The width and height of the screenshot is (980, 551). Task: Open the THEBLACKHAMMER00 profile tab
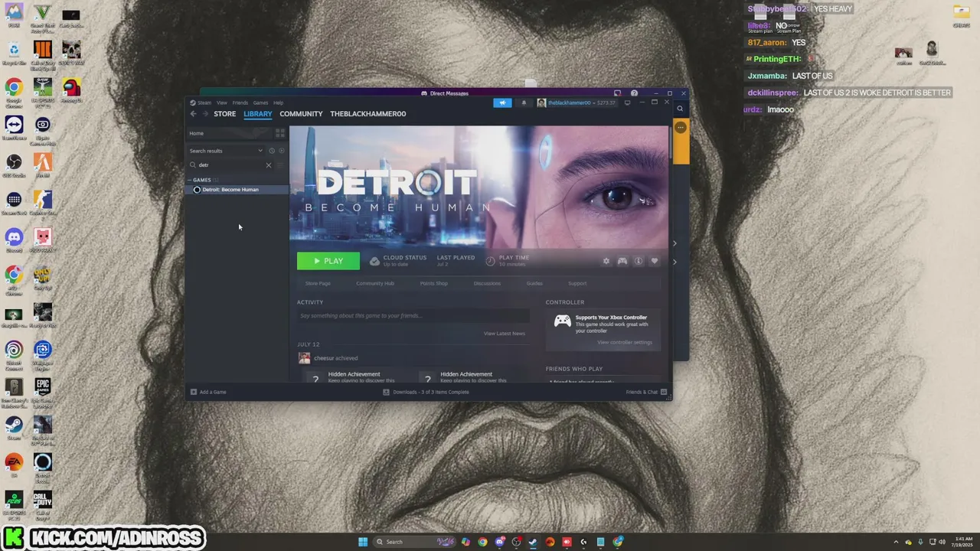[367, 114]
